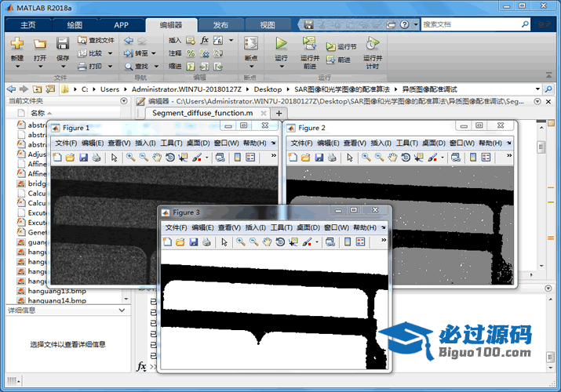Collapse the Details panel chevron
Viewport: 561px width, 392px height.
click(122, 310)
